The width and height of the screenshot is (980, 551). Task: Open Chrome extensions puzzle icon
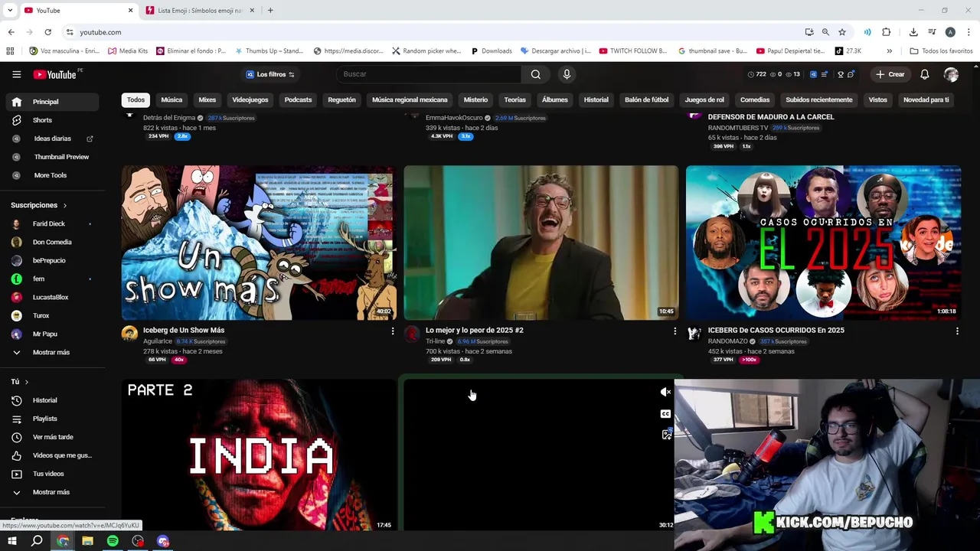pyautogui.click(x=886, y=32)
